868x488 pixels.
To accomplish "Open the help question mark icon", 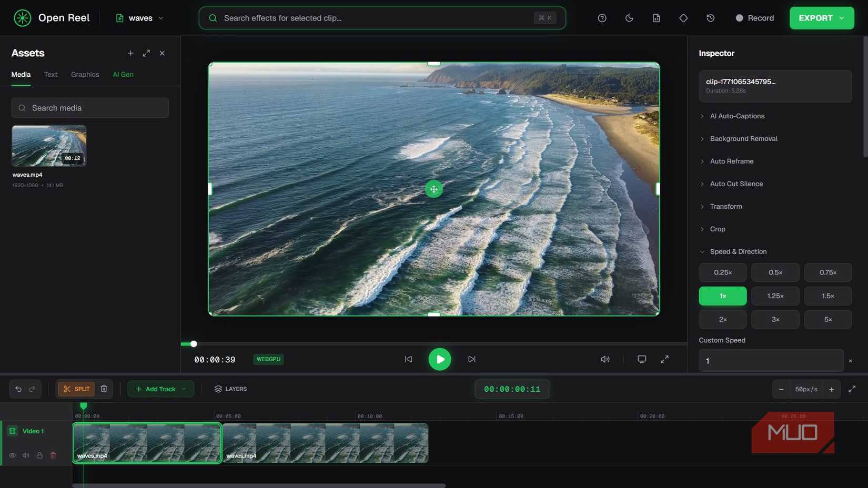I will [602, 18].
